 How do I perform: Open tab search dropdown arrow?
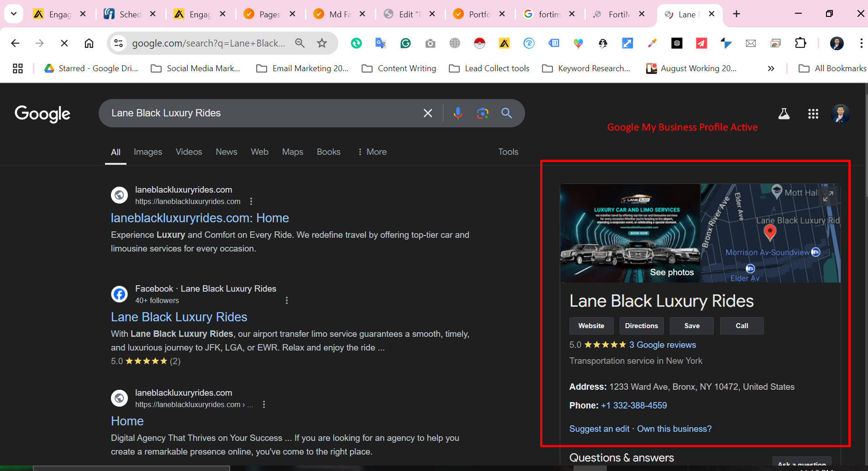coord(14,14)
